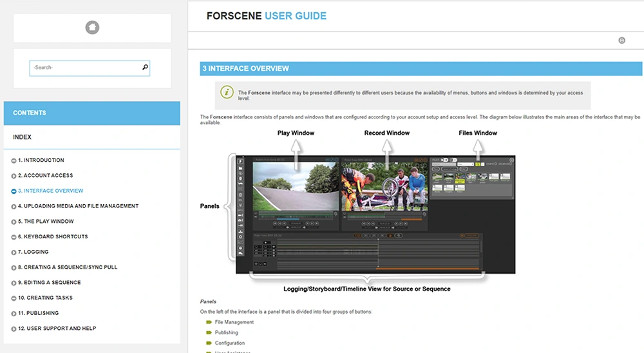Open 6. Keyboard Shortcuts chapter
Viewport: 644px width, 353px height.
[53, 237]
